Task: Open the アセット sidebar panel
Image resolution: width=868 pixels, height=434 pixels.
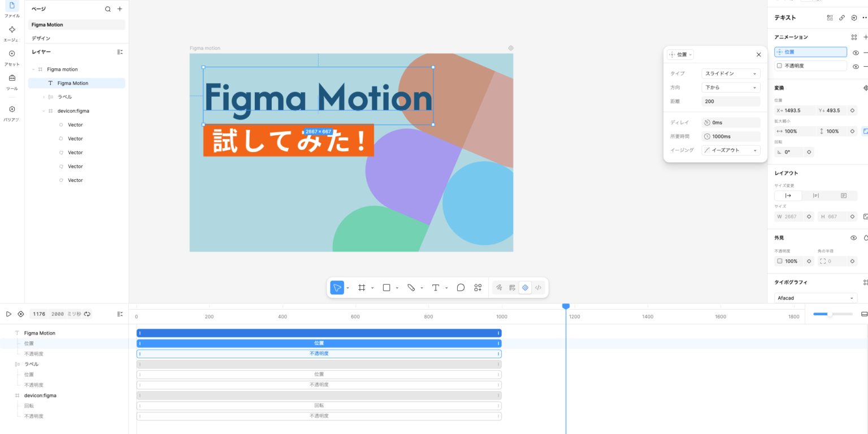Action: point(12,58)
